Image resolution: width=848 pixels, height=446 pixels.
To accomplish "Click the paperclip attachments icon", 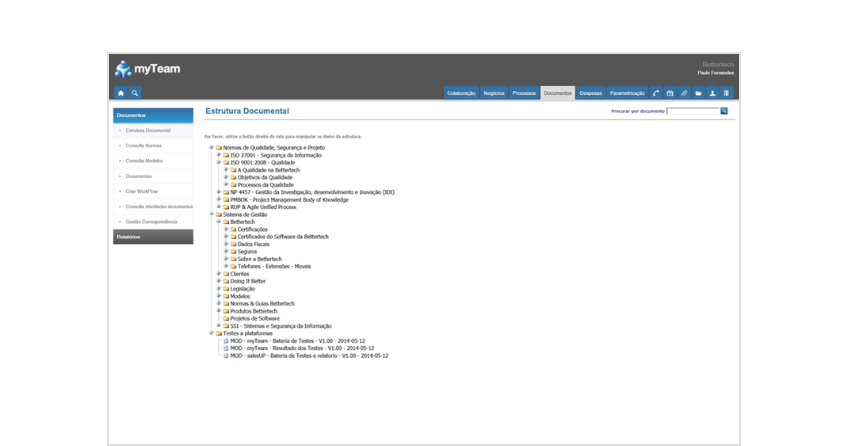I will click(x=684, y=93).
